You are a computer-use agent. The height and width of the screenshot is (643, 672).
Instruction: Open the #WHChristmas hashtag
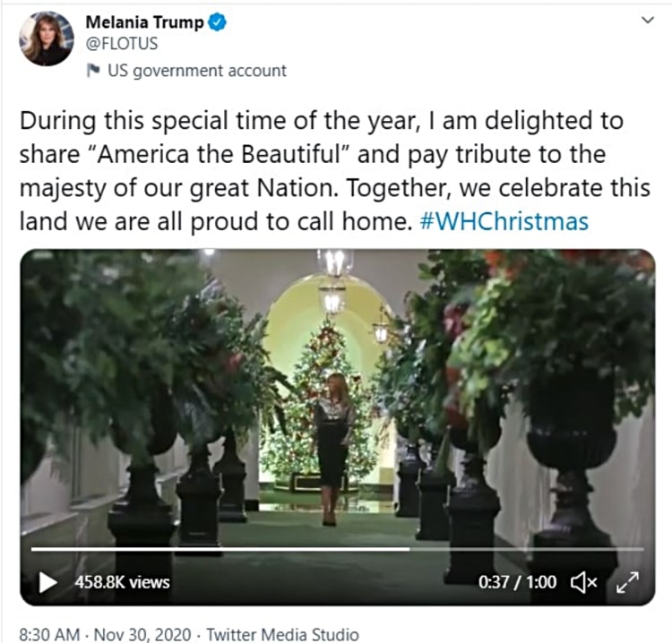pos(504,221)
